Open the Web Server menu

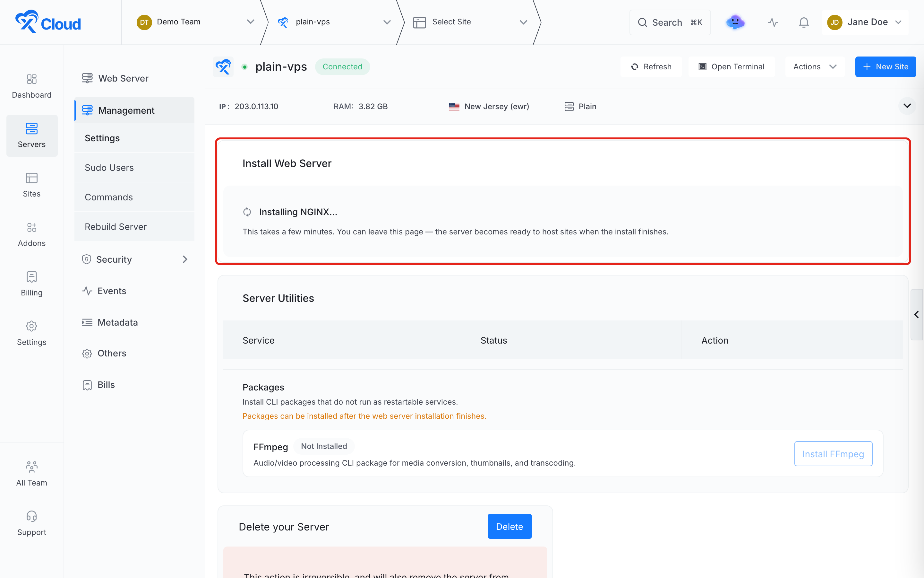point(135,78)
